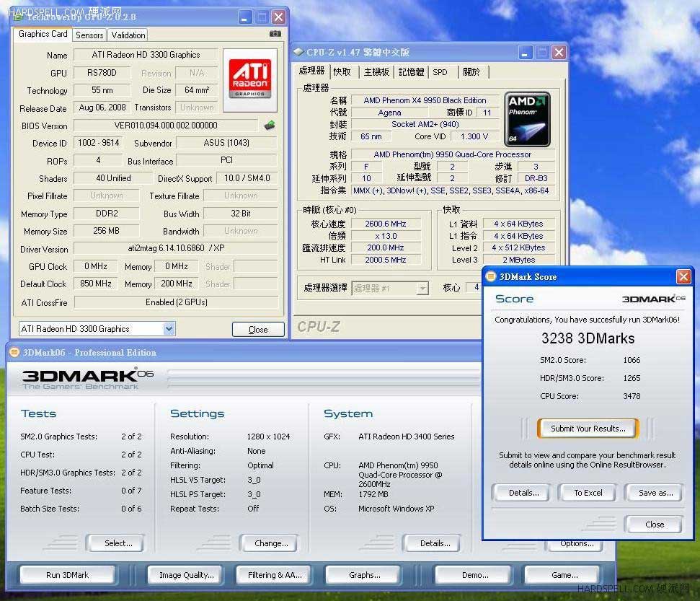700x601 pixels.
Task: Close the 3DMark Score window with X
Action: pos(683,276)
